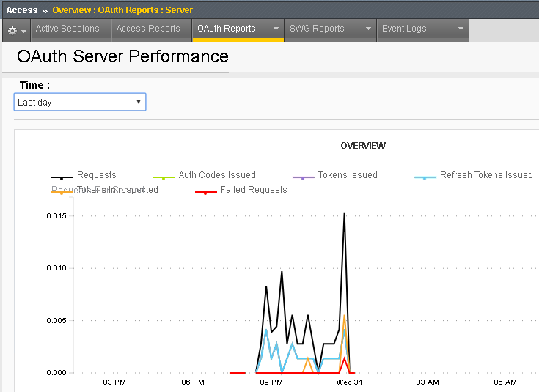Toggle the Failed Requests series label
Screen dimensions: 539x392
pos(254,190)
